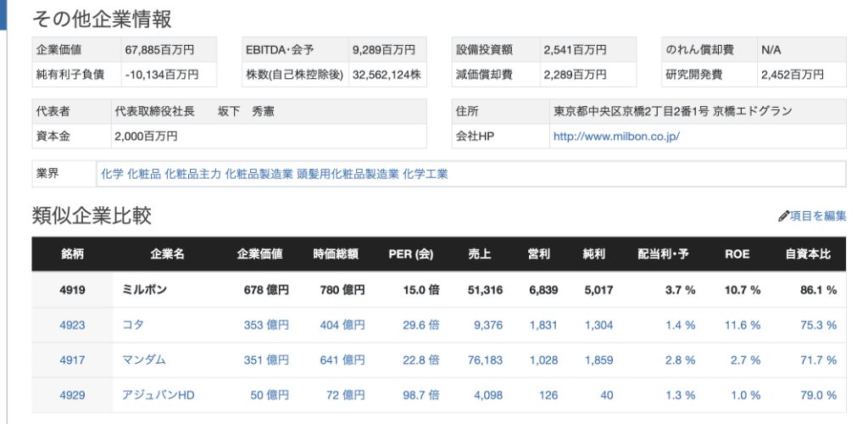
Task: Click コタ's 404 億円 market cap
Action: coord(342,325)
